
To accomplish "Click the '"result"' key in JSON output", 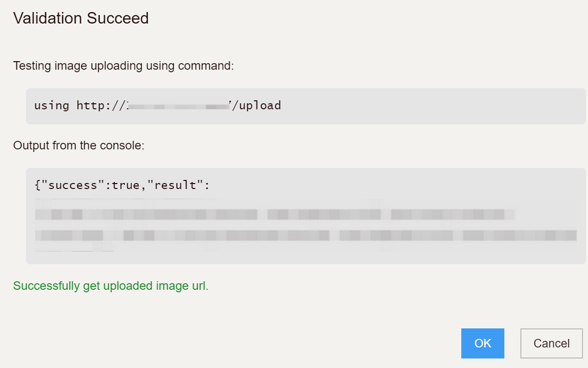I will (175, 185).
